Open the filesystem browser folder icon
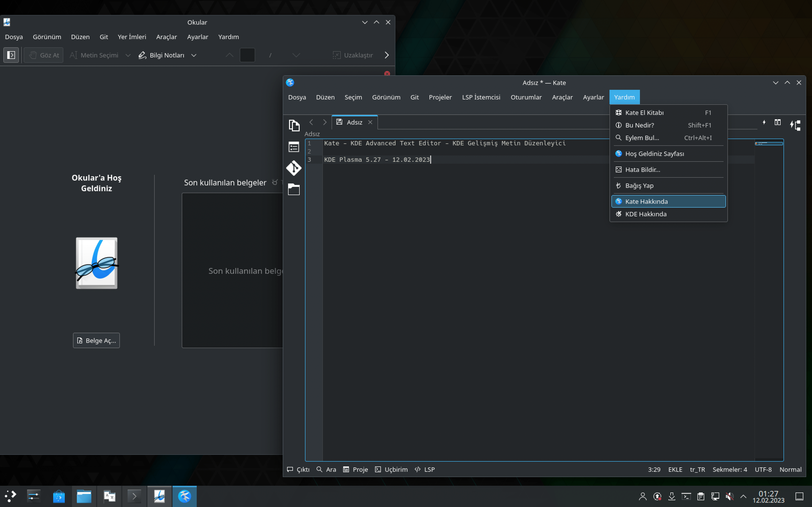 294,190
